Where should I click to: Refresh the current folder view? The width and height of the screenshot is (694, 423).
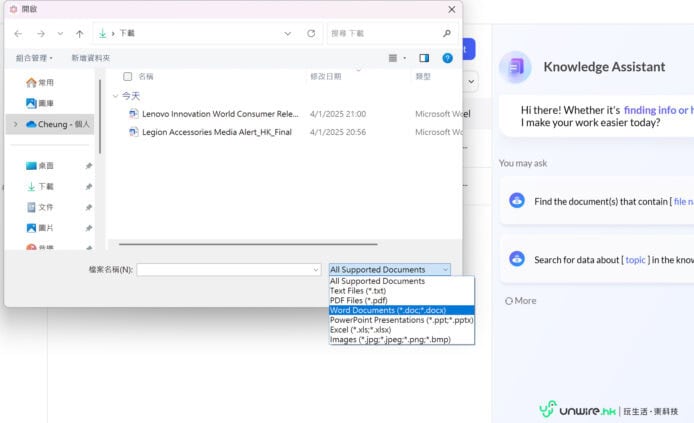coord(311,34)
